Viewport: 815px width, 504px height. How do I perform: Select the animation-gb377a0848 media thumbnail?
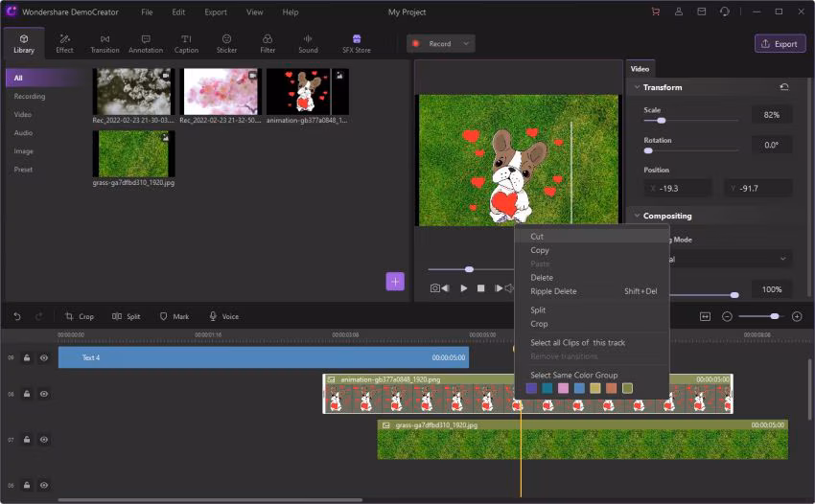click(307, 91)
